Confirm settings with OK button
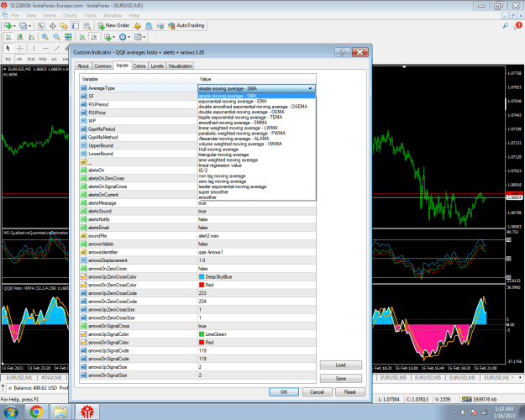The width and height of the screenshot is (525, 420). coord(284,392)
